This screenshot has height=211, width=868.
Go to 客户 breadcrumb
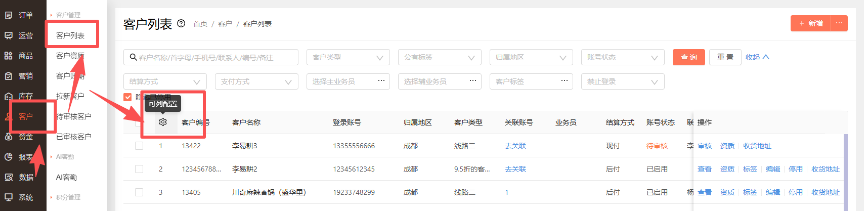(225, 24)
